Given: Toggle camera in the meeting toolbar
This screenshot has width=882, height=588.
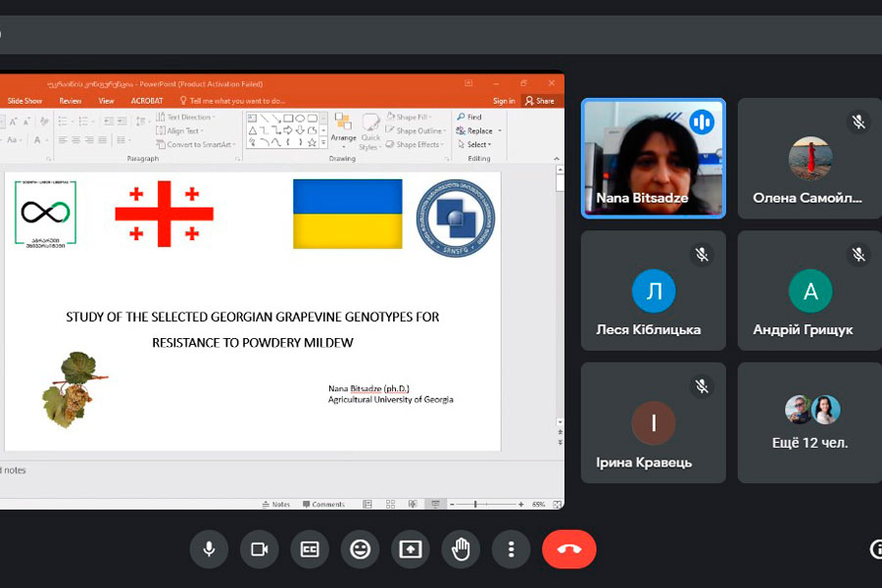Looking at the screenshot, I should tap(260, 550).
